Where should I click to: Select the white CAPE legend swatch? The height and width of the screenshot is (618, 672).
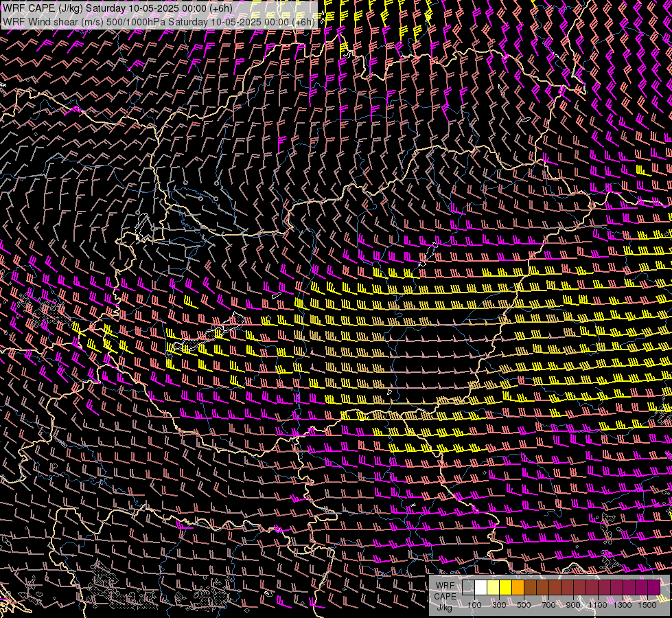point(481,587)
